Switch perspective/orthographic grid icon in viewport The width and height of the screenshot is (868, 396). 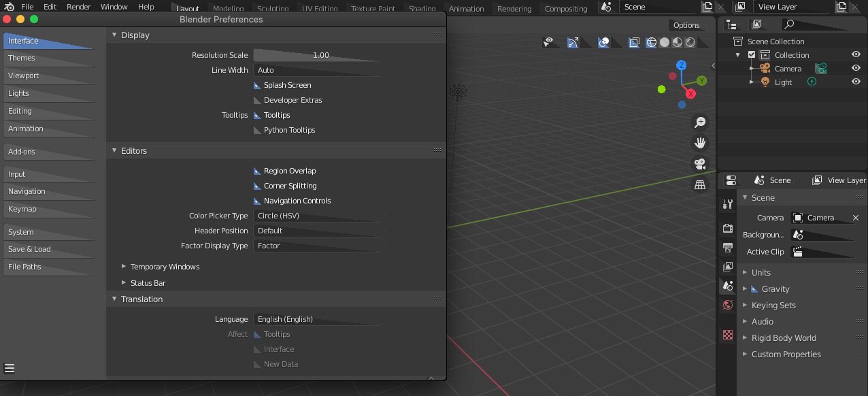point(700,184)
